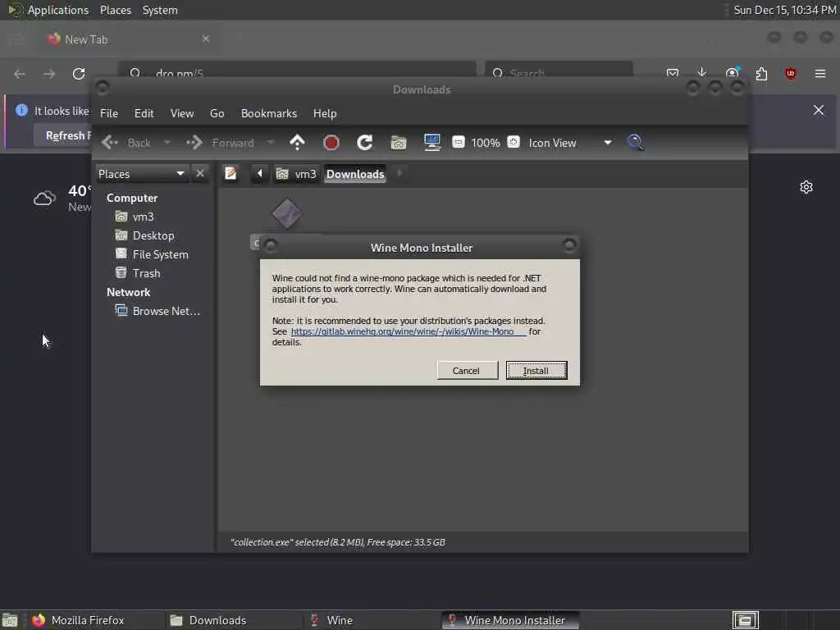This screenshot has height=630, width=840.
Task: Open the Bookmarks menu
Action: pyautogui.click(x=269, y=113)
